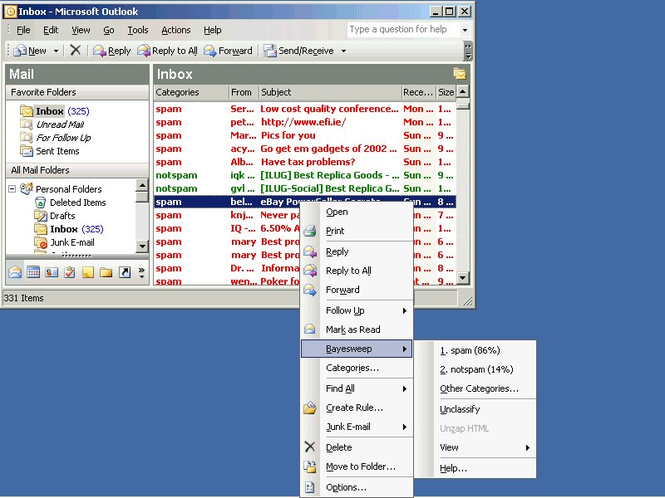Expand toolbar options overflow arrow
Image resolution: width=665 pixels, height=498 pixels.
pos(468,51)
